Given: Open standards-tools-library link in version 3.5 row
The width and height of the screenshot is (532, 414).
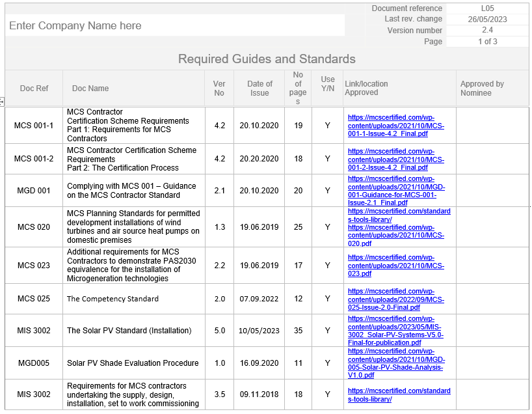Looking at the screenshot, I should pos(399,395).
